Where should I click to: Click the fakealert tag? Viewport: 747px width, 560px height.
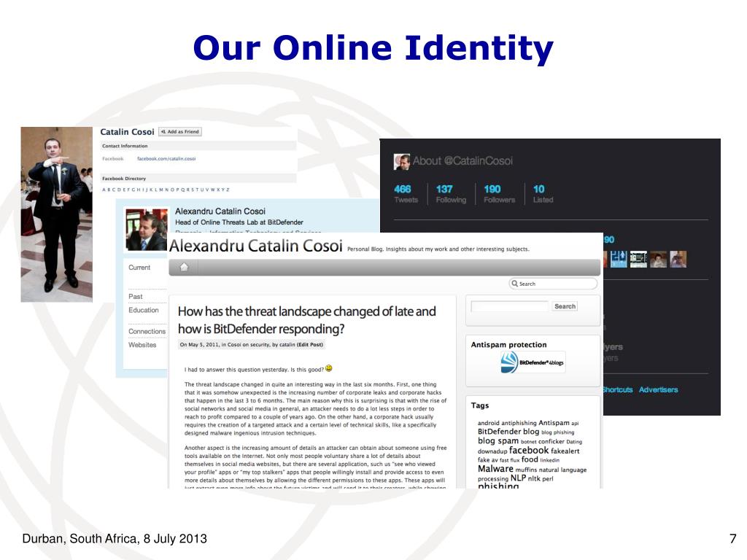pyautogui.click(x=565, y=451)
